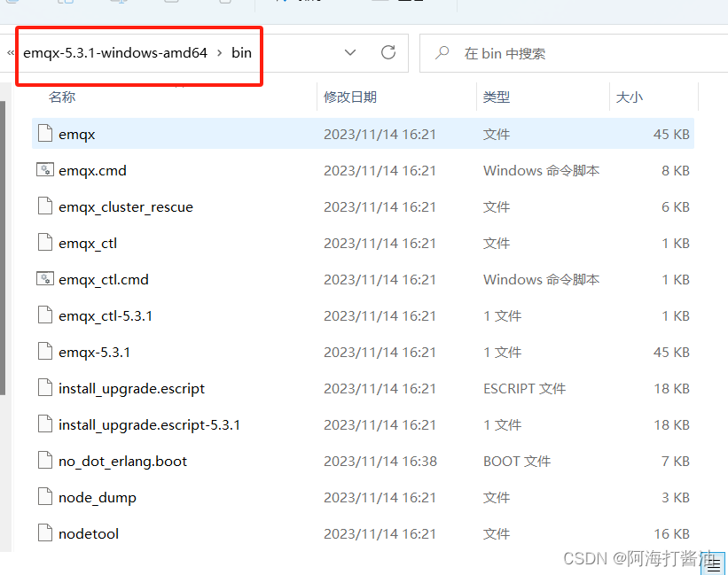Click the 2023/11/14 16:38 date of no_dot_erlang.boot

380,462
